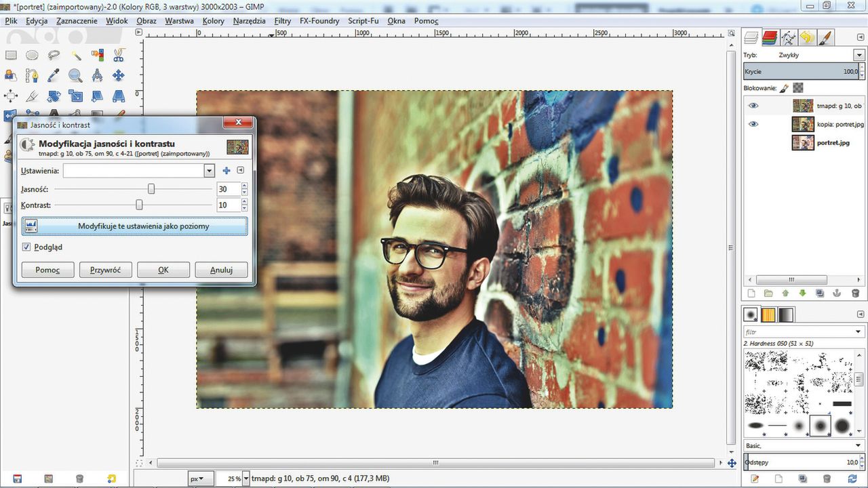Image resolution: width=868 pixels, height=488 pixels.
Task: Open dialog settings menu arrow beside plus
Action: point(240,171)
